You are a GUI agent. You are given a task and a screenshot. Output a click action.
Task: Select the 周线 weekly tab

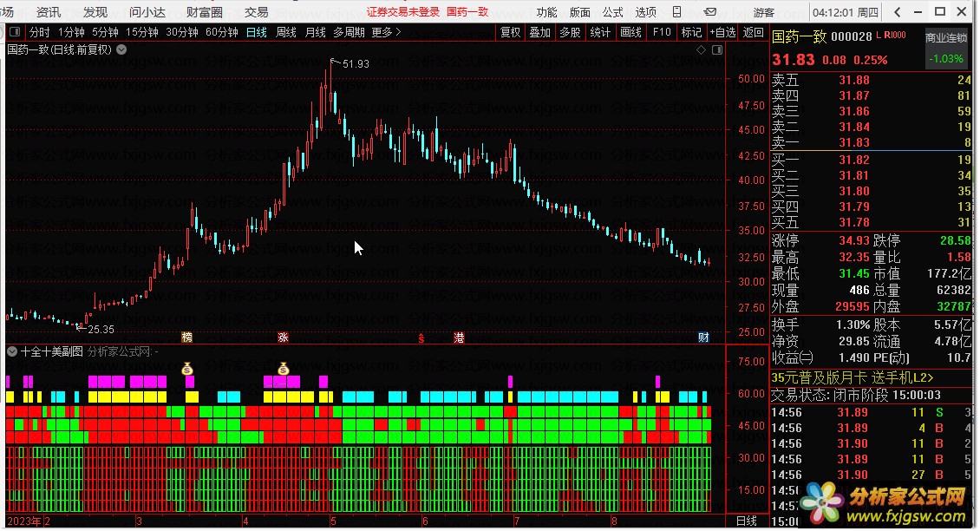[286, 32]
